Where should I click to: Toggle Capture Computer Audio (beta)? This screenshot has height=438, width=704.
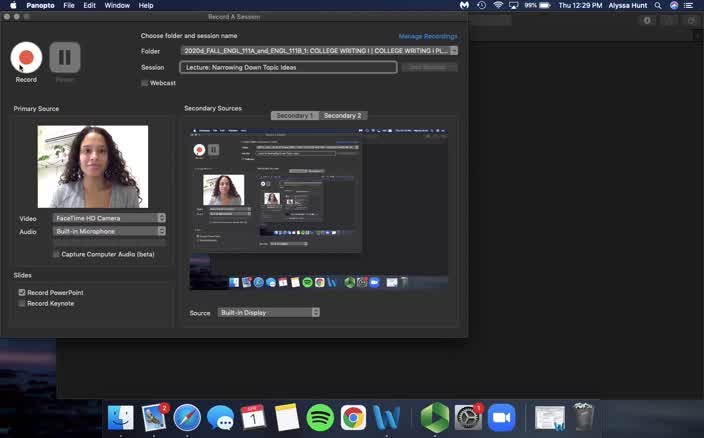(56, 254)
